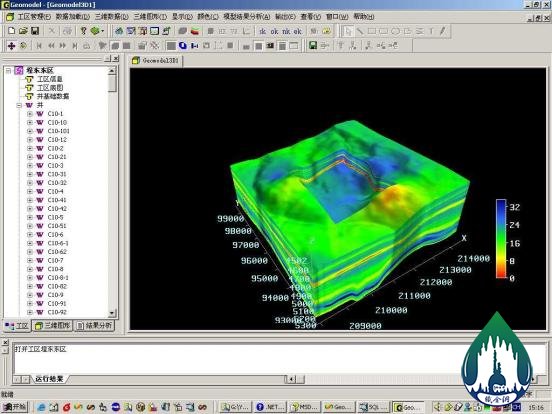Open the 模型结果分析 menu
552x414 pixels.
tap(246, 17)
